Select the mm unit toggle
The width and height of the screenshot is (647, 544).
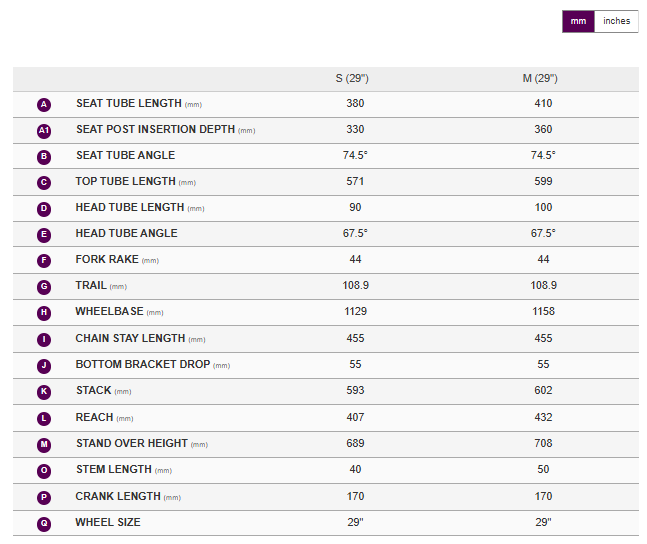point(578,21)
